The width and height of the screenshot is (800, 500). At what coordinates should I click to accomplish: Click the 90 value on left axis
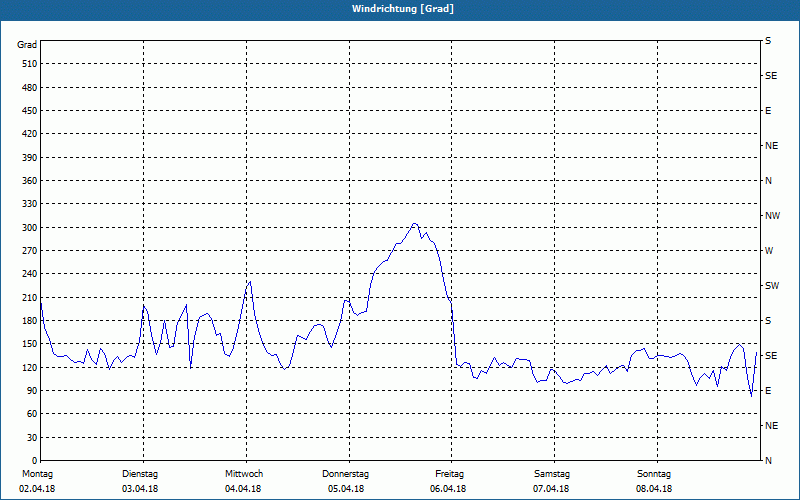click(x=32, y=391)
